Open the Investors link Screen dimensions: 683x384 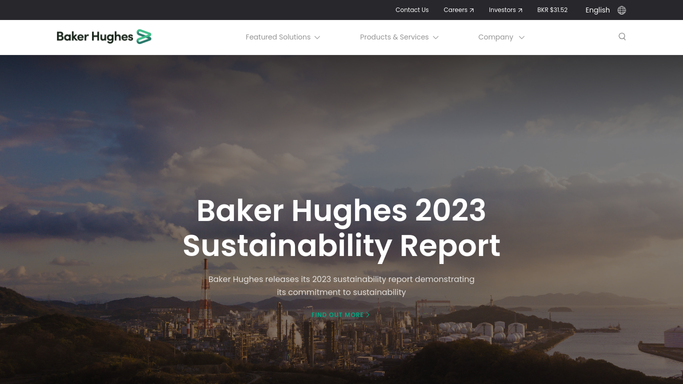pos(502,10)
